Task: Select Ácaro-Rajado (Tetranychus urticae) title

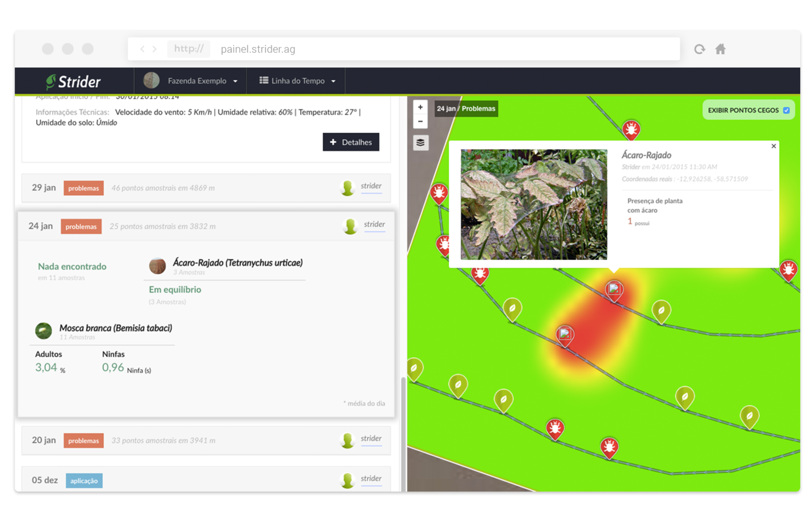Action: click(238, 262)
